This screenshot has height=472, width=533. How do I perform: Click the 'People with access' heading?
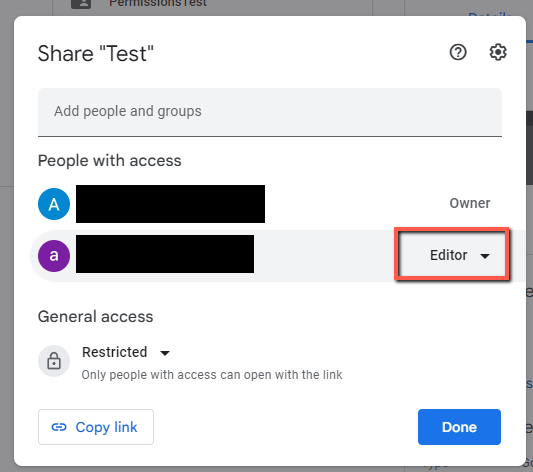[109, 161]
